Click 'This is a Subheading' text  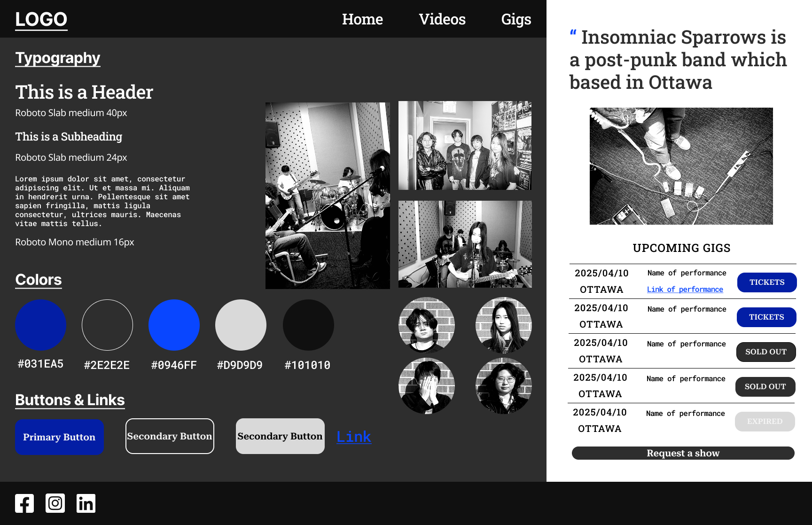(69, 137)
